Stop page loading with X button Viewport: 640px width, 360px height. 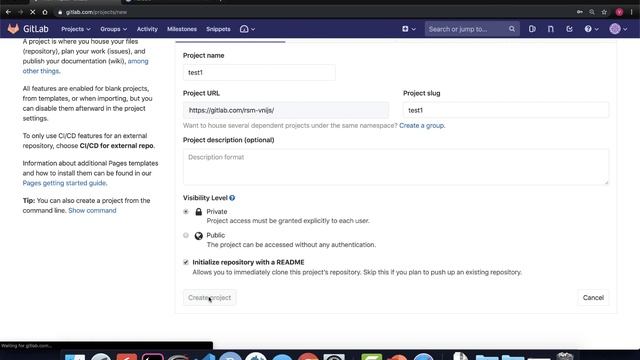pyautogui.click(x=33, y=12)
